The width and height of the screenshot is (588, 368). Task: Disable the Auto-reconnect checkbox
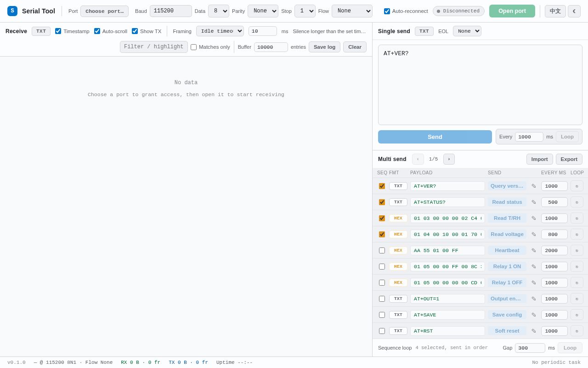point(387,11)
